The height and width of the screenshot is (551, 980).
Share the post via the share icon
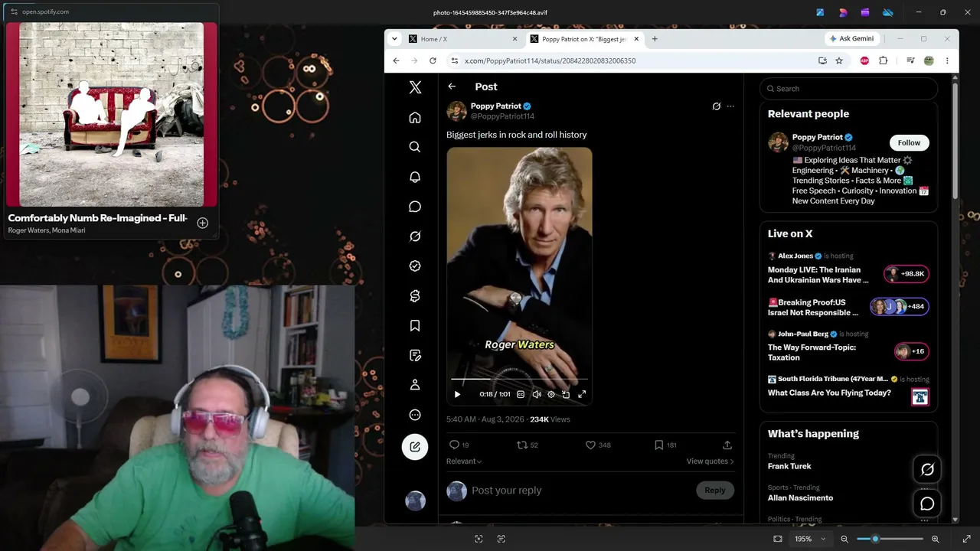(727, 445)
